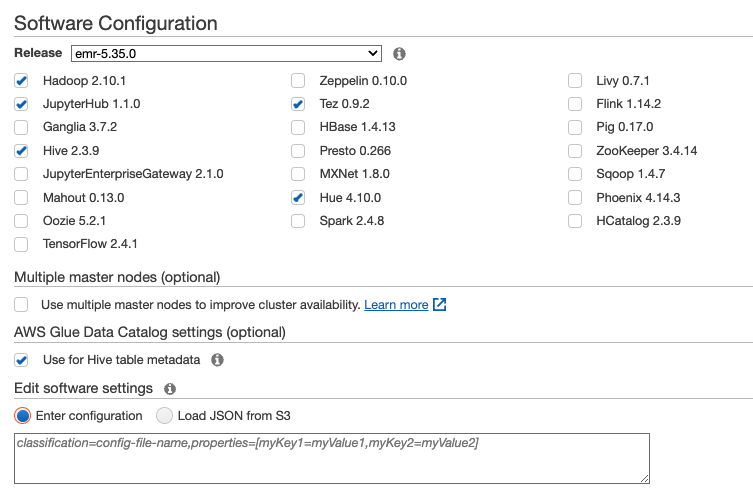Enable the HCatalog 2.3.9 checkbox
This screenshot has width=753, height=497.
(575, 221)
